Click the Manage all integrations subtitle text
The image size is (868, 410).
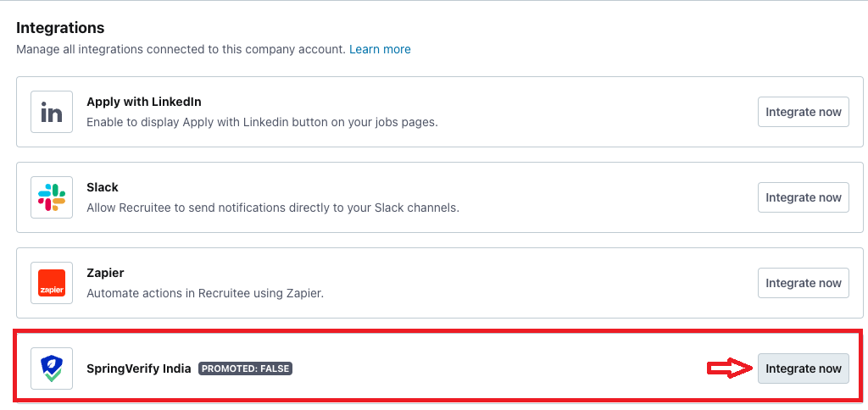click(x=181, y=49)
